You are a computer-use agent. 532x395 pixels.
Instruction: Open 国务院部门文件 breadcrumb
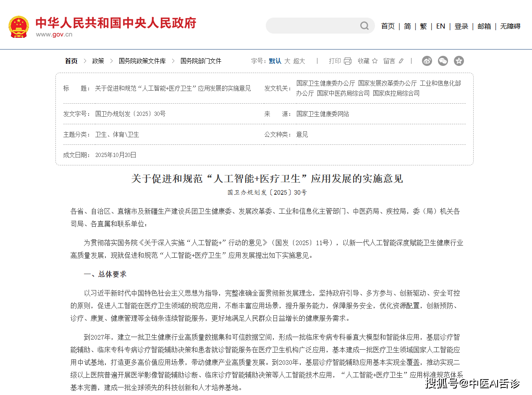pos(201,61)
